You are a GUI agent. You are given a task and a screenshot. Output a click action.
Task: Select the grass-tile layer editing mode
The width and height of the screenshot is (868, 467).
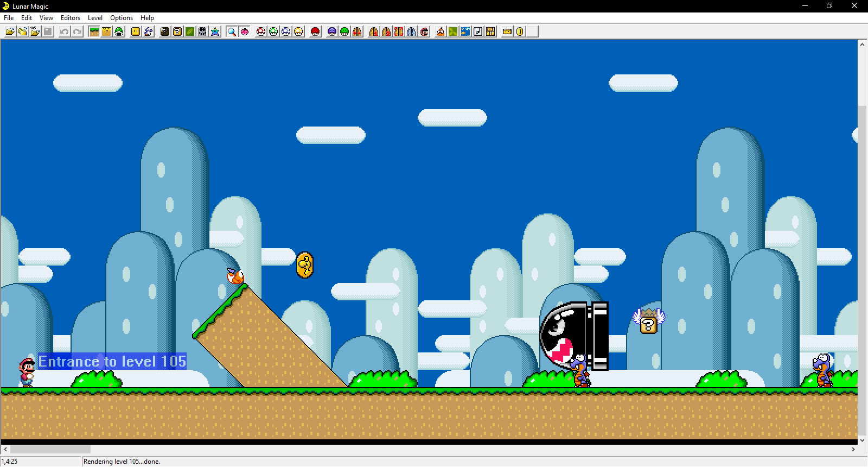pos(94,31)
